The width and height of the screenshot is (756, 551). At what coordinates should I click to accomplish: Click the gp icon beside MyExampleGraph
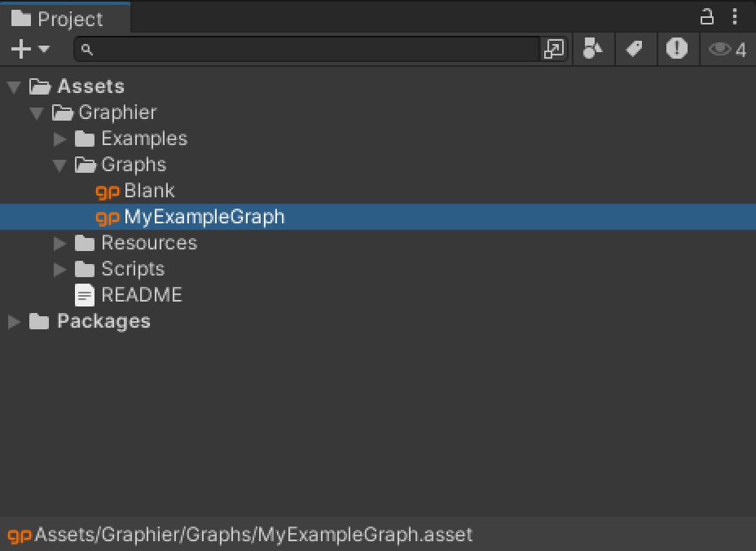tap(108, 218)
